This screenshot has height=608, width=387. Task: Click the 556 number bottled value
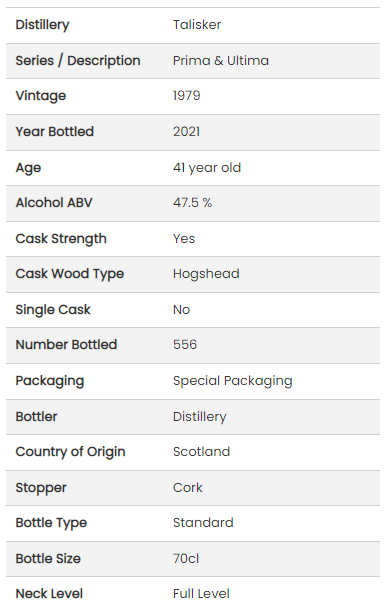(185, 345)
